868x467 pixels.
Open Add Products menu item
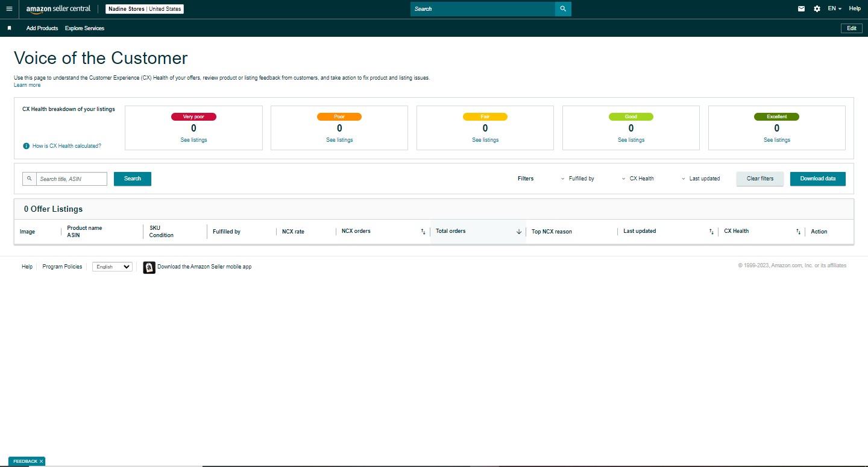pos(42,28)
